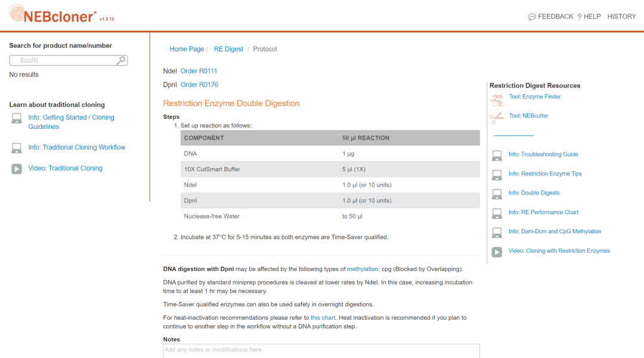
Task: Open Order R0111 link for NdeI
Action: tap(199, 71)
